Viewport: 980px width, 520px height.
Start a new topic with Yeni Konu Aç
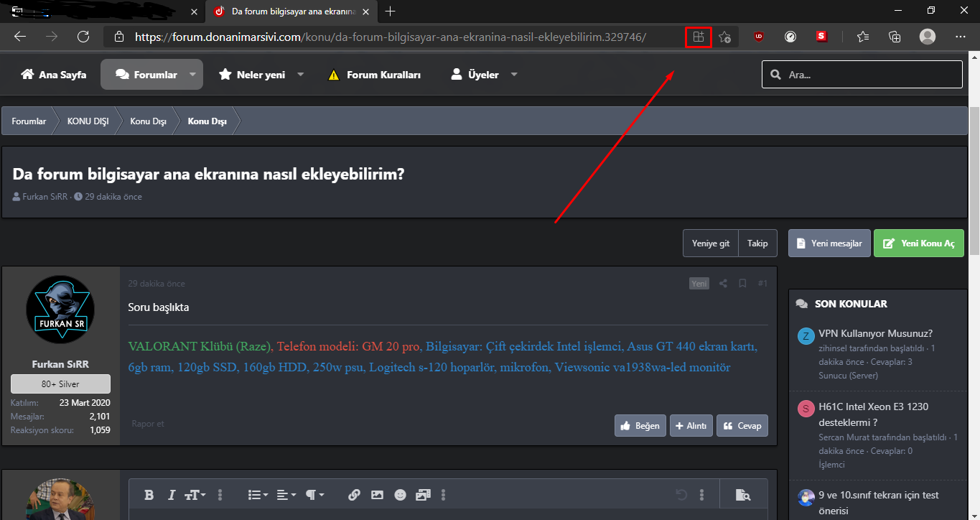[x=918, y=243]
